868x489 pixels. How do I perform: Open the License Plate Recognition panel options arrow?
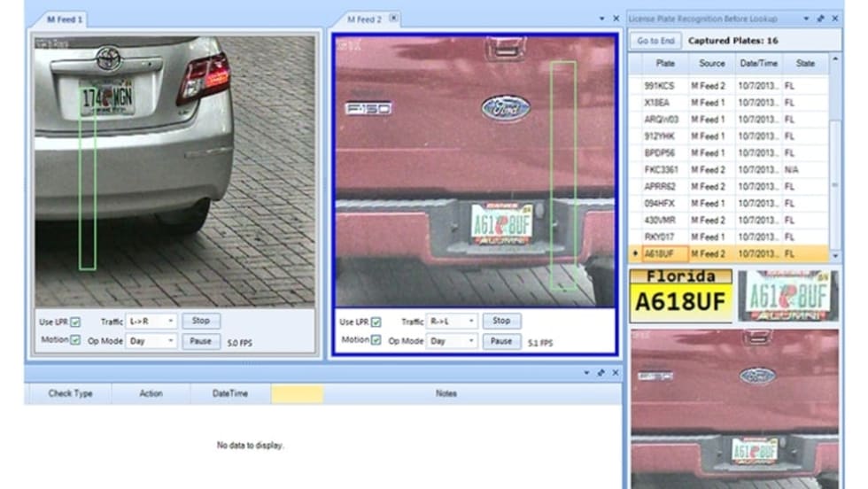pos(806,18)
